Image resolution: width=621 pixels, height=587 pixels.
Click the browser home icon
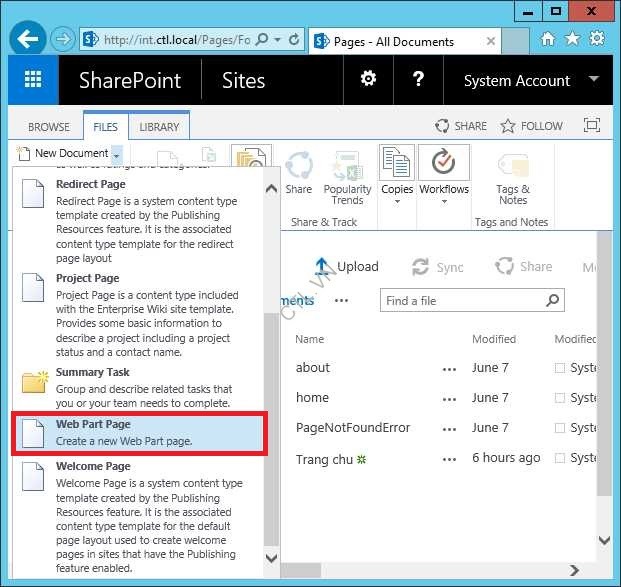pyautogui.click(x=547, y=40)
